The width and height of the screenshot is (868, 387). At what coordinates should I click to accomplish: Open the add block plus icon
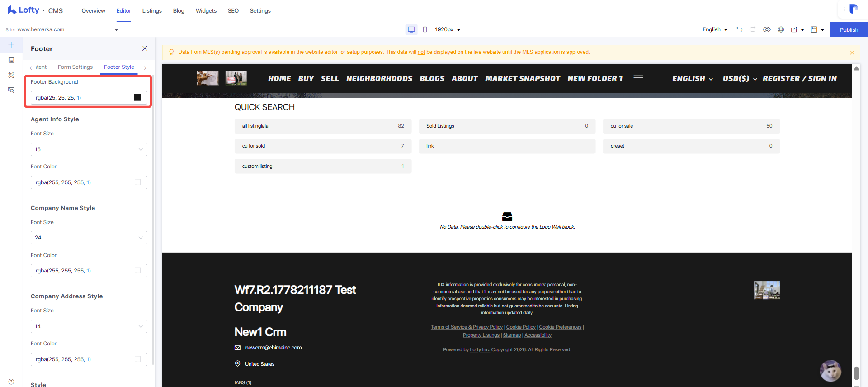click(11, 45)
